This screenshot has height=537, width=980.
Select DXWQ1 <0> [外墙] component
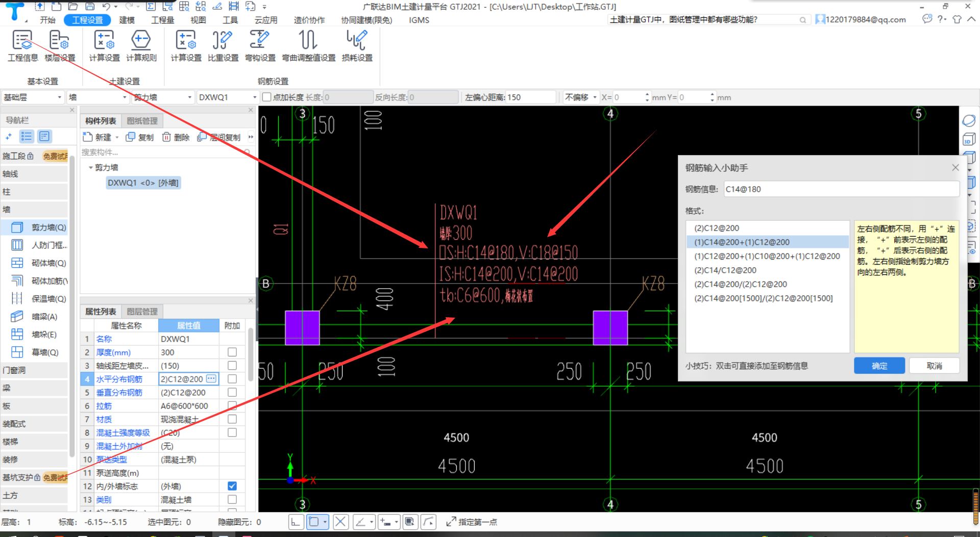click(143, 183)
